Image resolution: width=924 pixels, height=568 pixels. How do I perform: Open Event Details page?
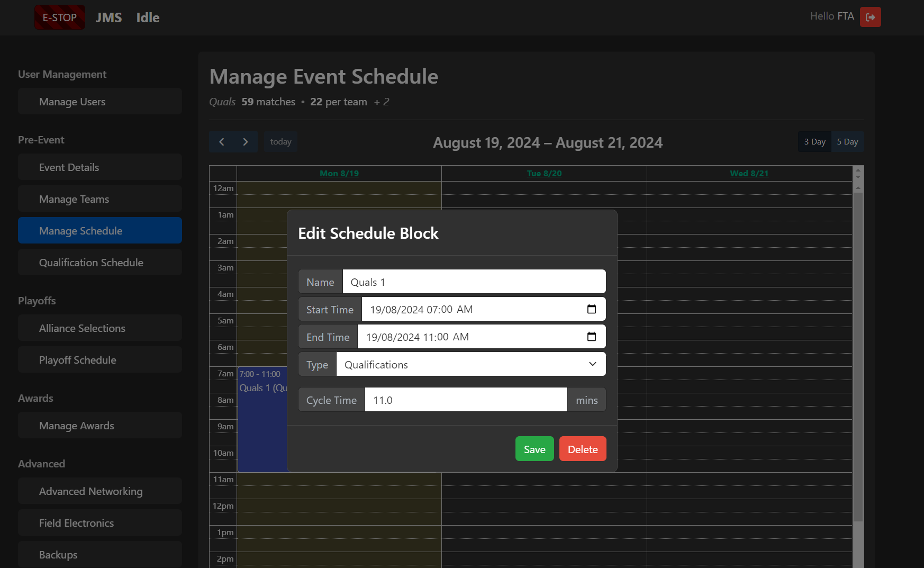100,167
